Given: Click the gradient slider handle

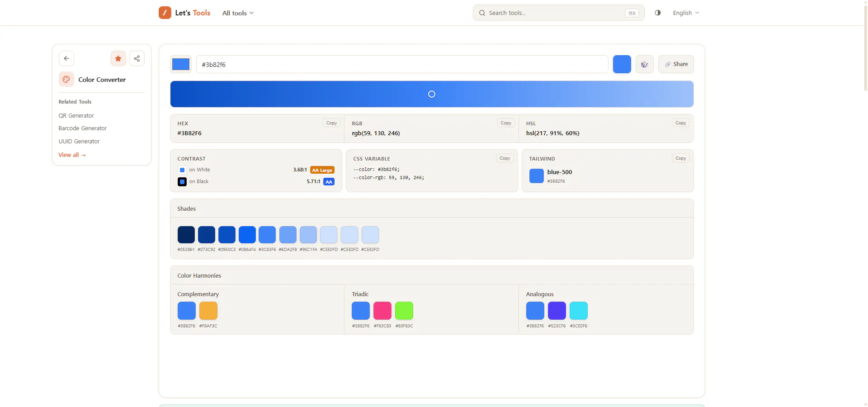Looking at the screenshot, I should point(432,94).
